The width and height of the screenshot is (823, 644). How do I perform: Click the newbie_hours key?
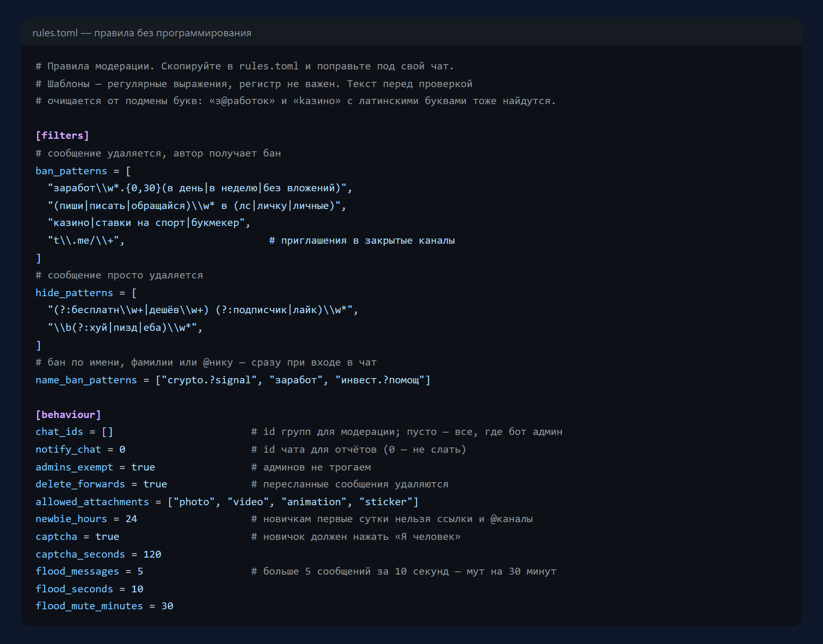(x=71, y=519)
